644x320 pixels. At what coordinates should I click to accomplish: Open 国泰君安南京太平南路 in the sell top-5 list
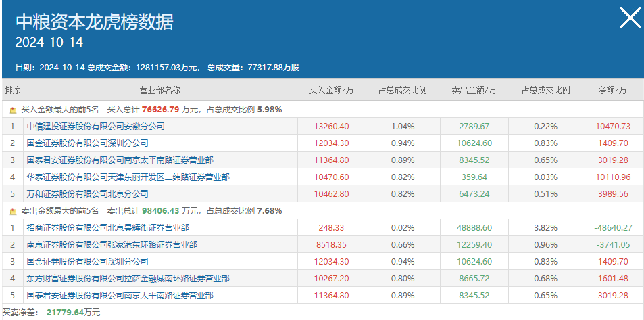120,296
